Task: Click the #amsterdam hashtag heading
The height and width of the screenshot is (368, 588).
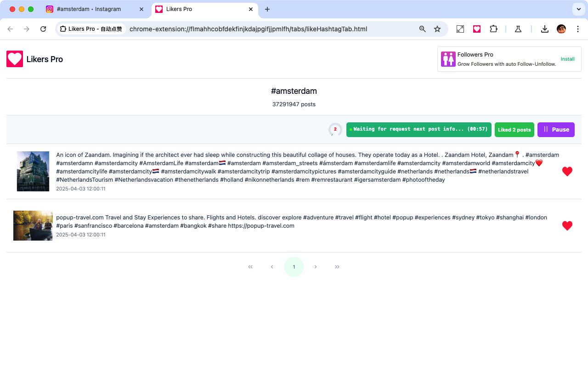Action: 294,91
